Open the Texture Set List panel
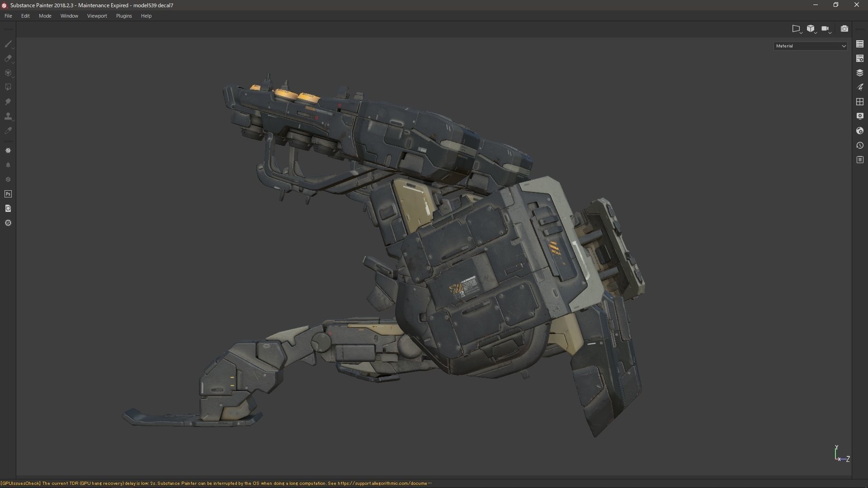This screenshot has height=488, width=868. [x=860, y=44]
